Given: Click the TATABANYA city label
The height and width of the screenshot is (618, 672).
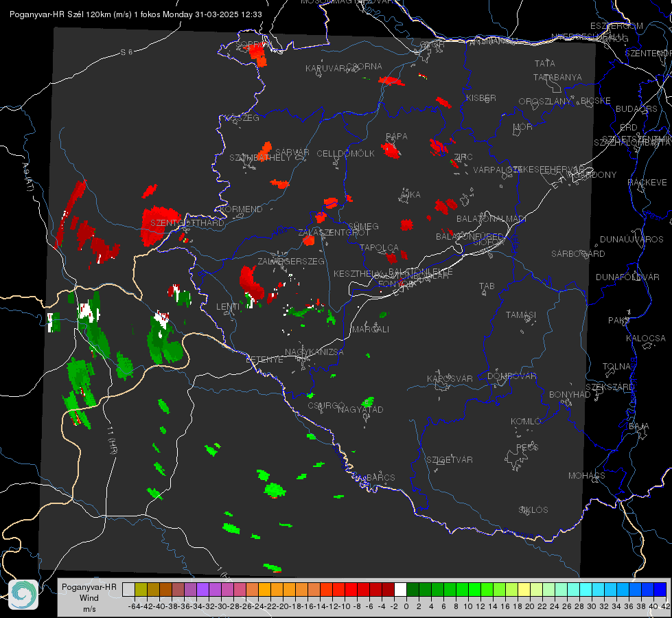Looking at the screenshot, I should click(557, 77).
